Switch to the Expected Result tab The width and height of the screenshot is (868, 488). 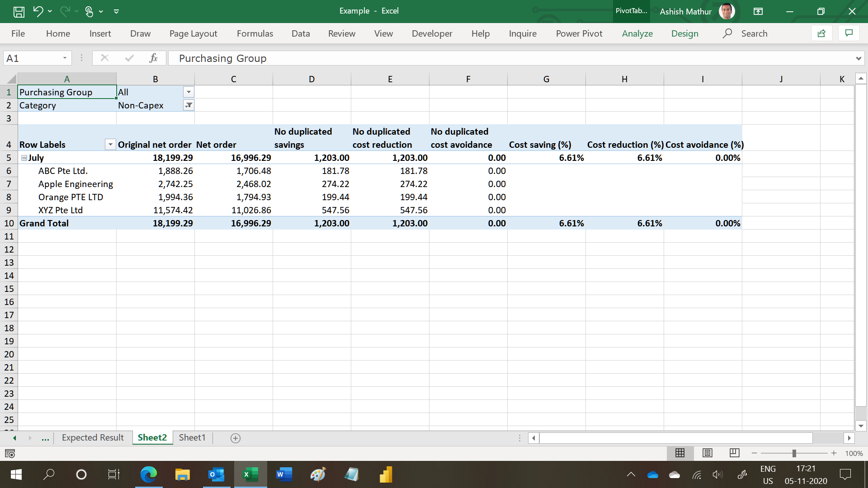click(x=92, y=438)
